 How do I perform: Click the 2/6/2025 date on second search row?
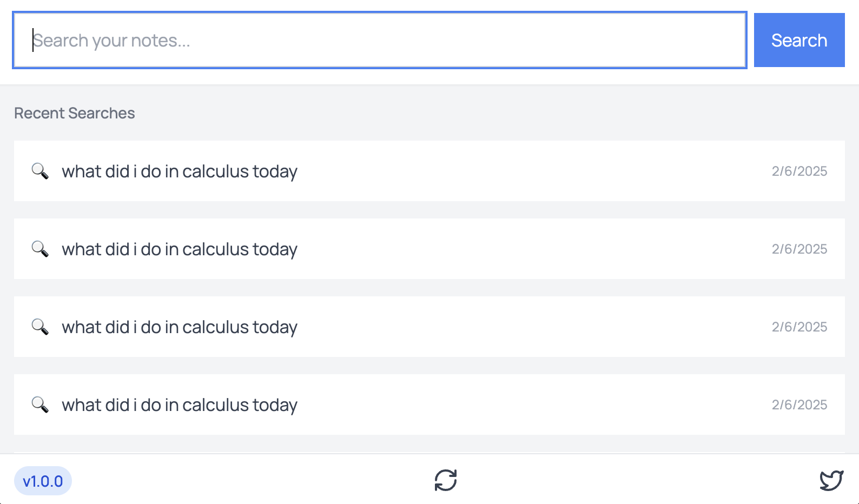pyautogui.click(x=799, y=249)
